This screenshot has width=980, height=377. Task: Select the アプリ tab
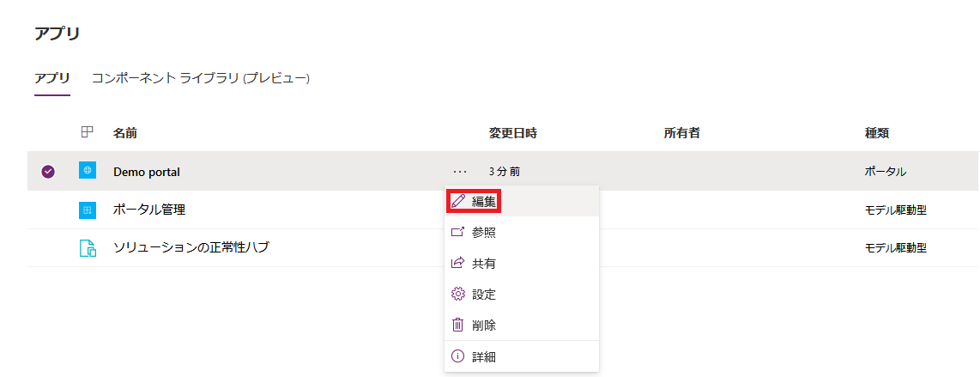[52, 79]
